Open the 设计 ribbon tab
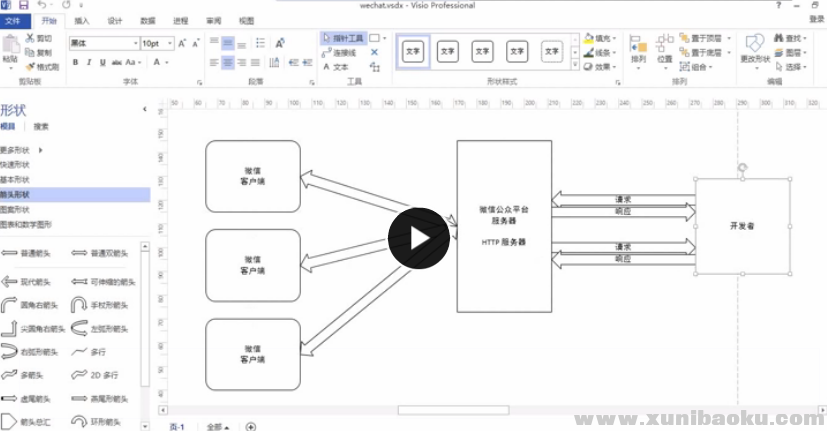The width and height of the screenshot is (827, 431). pyautogui.click(x=115, y=20)
